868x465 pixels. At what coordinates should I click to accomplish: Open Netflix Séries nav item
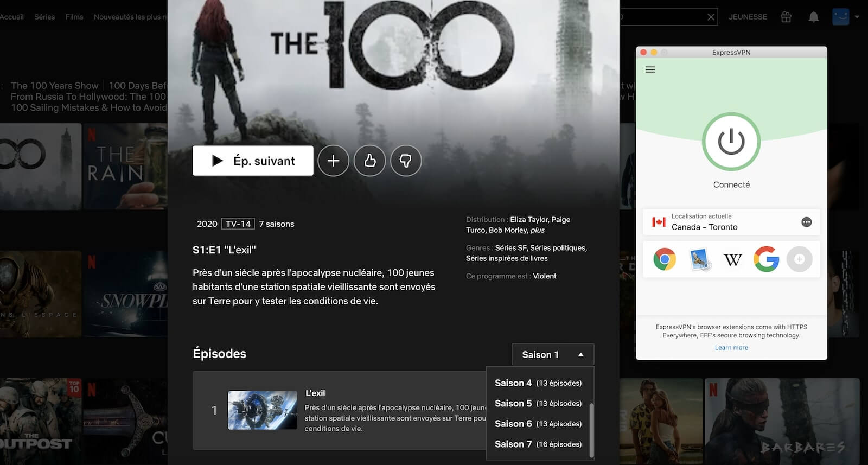(44, 17)
